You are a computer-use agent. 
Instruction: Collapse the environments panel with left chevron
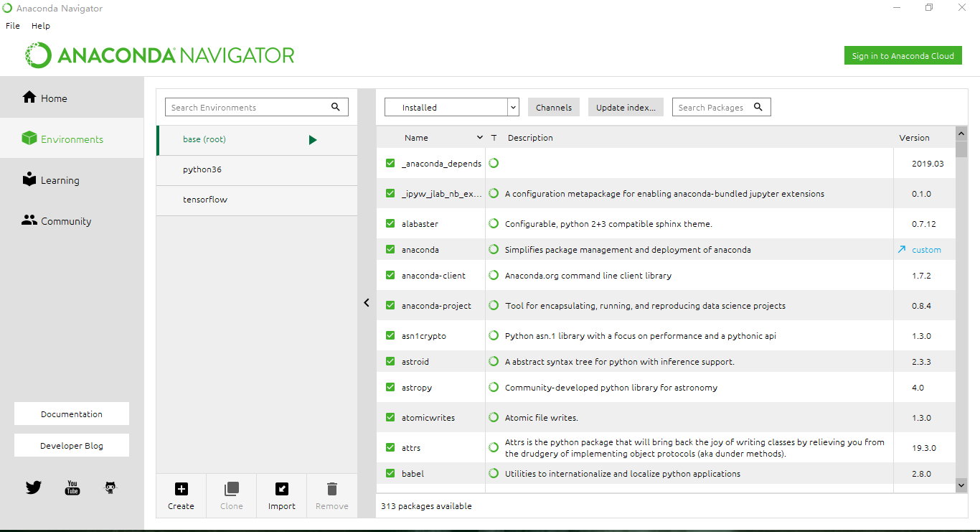[367, 303]
